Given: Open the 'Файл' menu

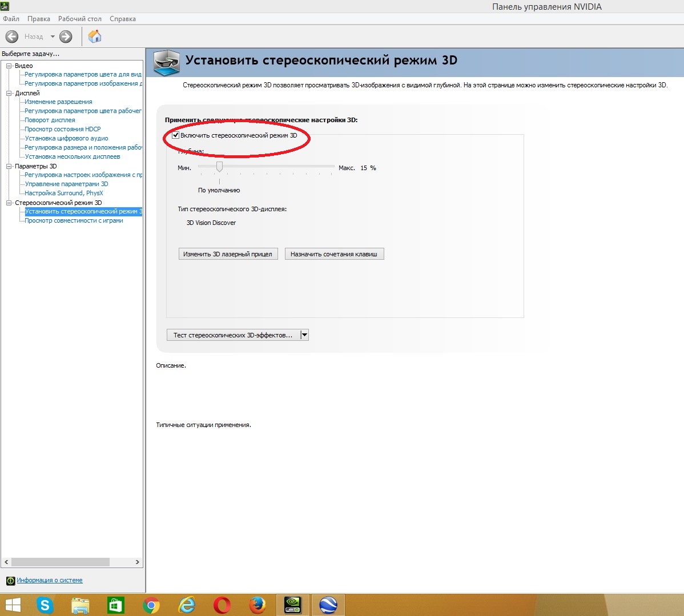Looking at the screenshot, I should (x=11, y=19).
